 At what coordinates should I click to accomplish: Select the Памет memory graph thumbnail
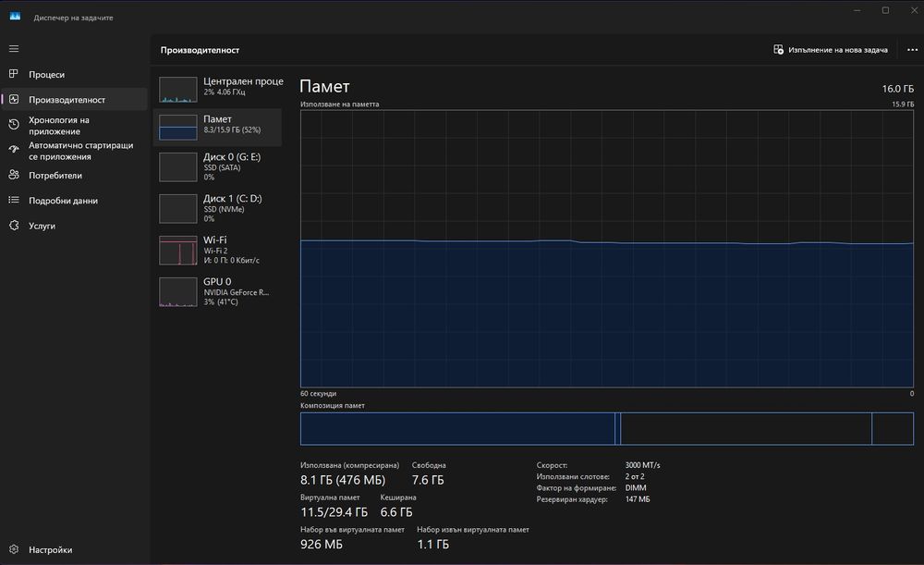click(178, 128)
